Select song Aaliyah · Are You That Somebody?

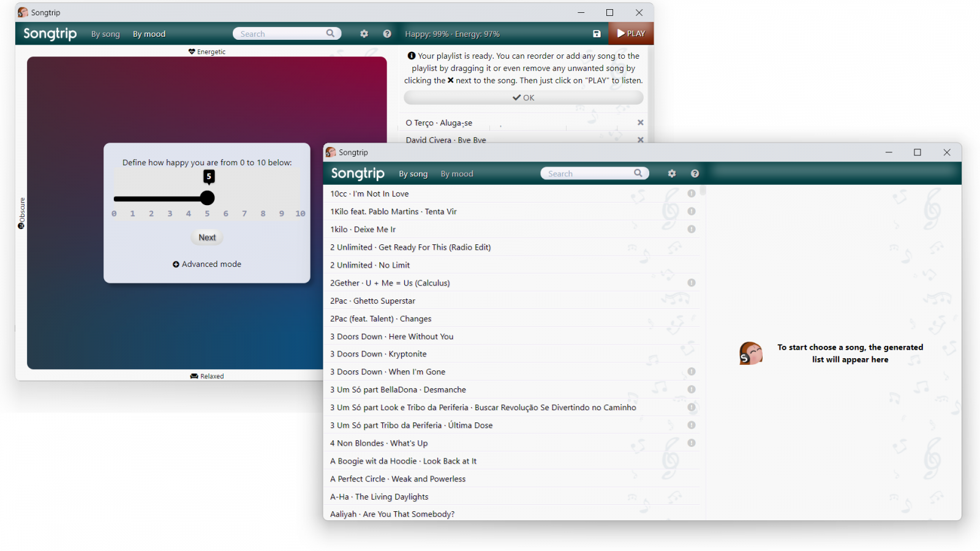coord(512,514)
